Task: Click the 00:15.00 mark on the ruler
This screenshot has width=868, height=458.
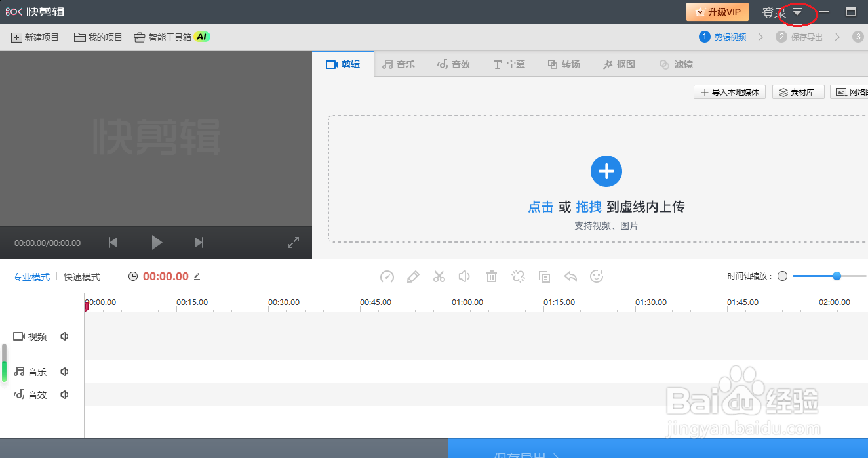Action: pyautogui.click(x=192, y=302)
